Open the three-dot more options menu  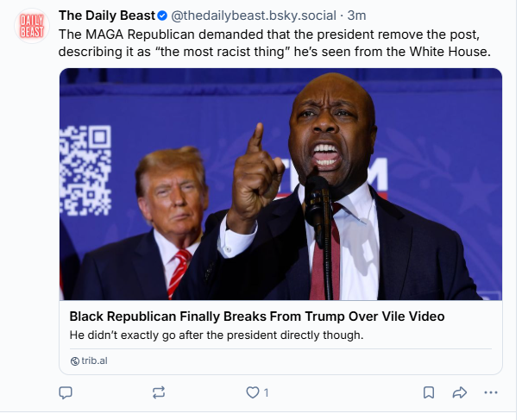(491, 392)
